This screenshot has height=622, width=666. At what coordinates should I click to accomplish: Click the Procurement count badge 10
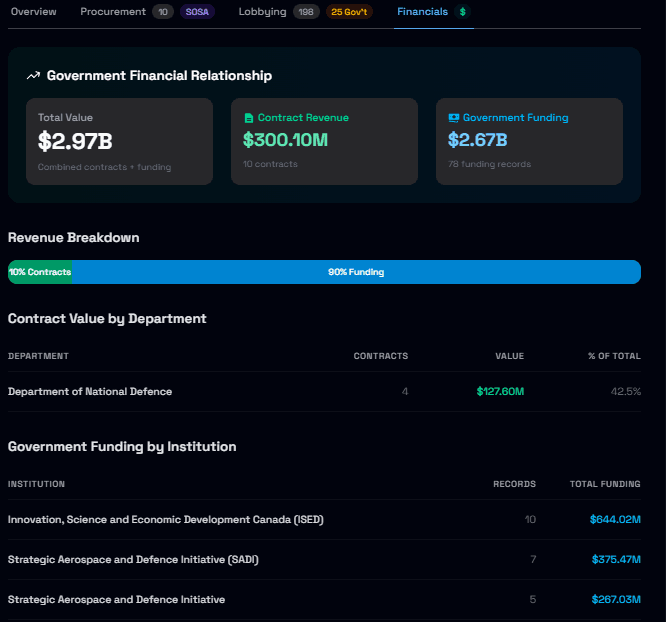(x=164, y=12)
